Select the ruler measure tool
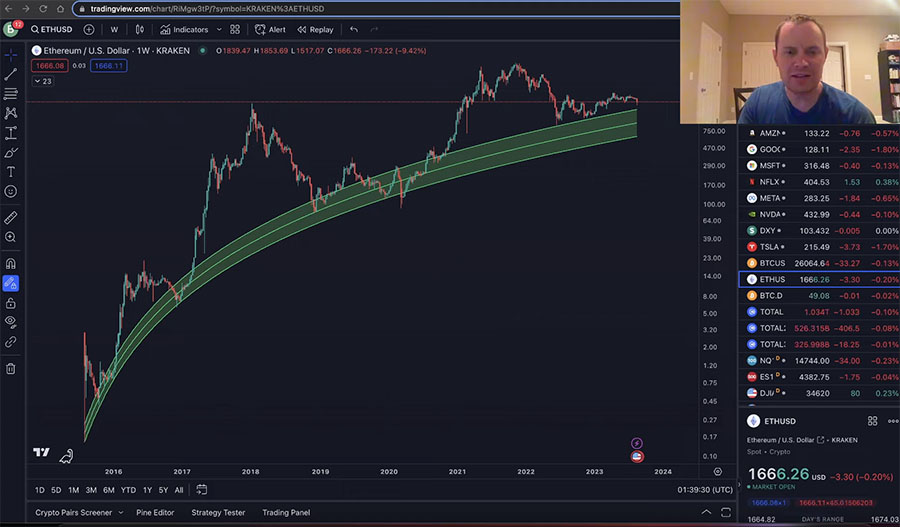This screenshot has width=900, height=527. point(11,218)
